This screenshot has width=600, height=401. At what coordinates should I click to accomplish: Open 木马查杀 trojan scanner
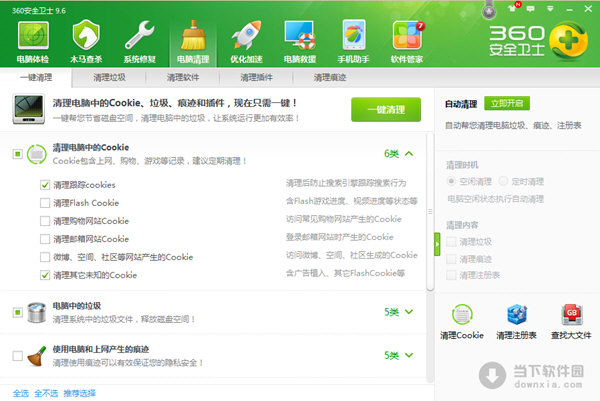click(x=86, y=42)
